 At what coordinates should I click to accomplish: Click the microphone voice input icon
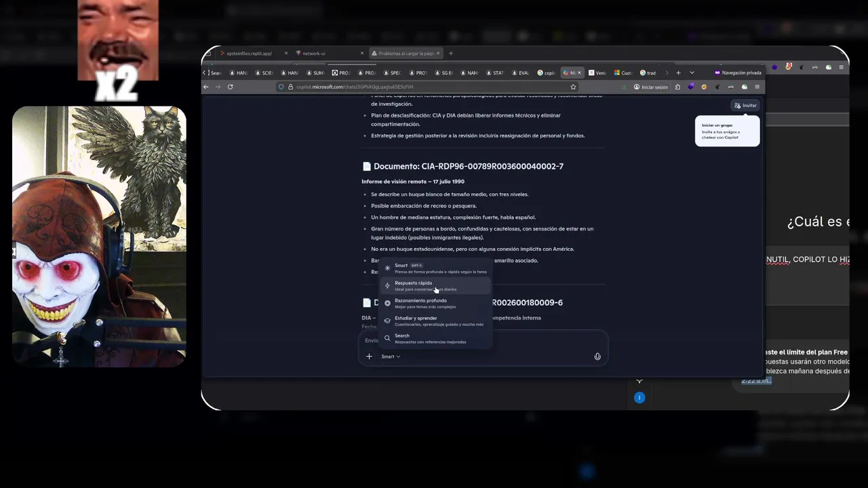[597, 357]
